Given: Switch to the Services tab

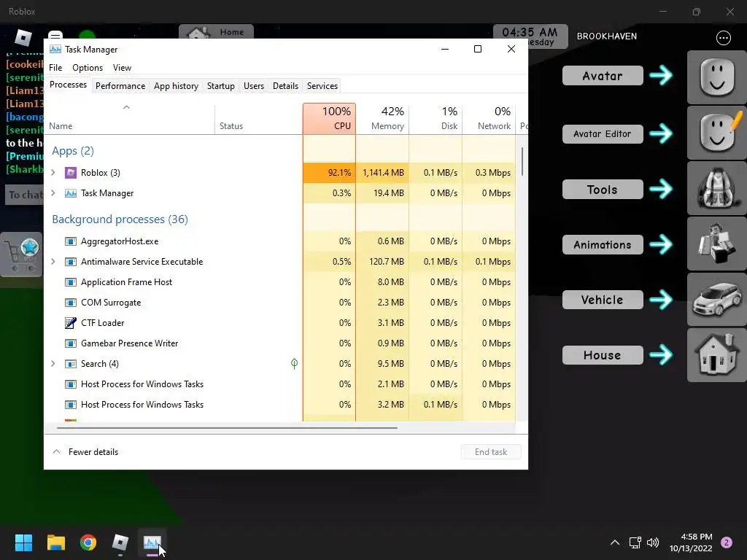Looking at the screenshot, I should 322,86.
